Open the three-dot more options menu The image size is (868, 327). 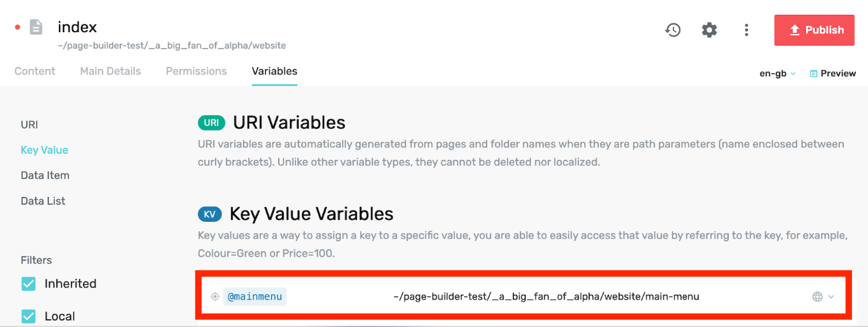[746, 30]
